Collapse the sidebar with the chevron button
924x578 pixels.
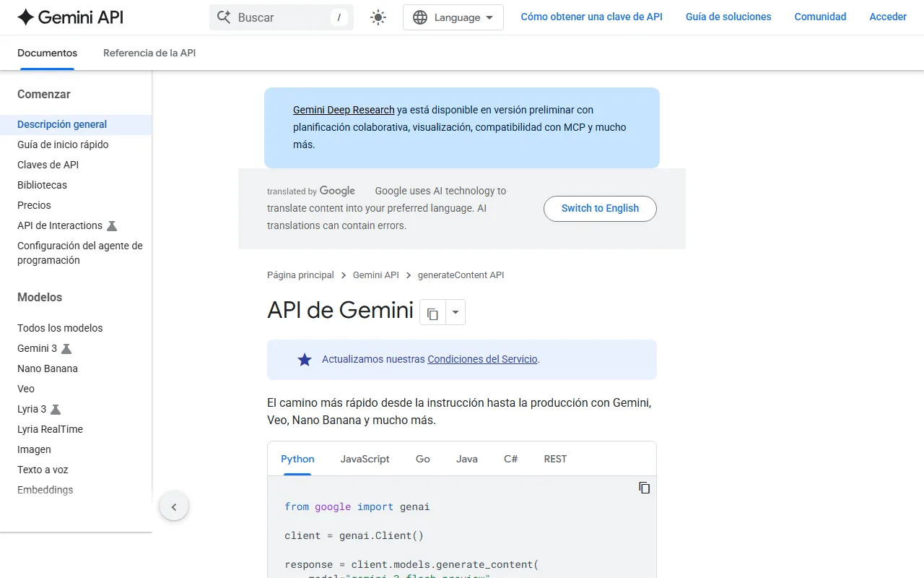(x=174, y=506)
